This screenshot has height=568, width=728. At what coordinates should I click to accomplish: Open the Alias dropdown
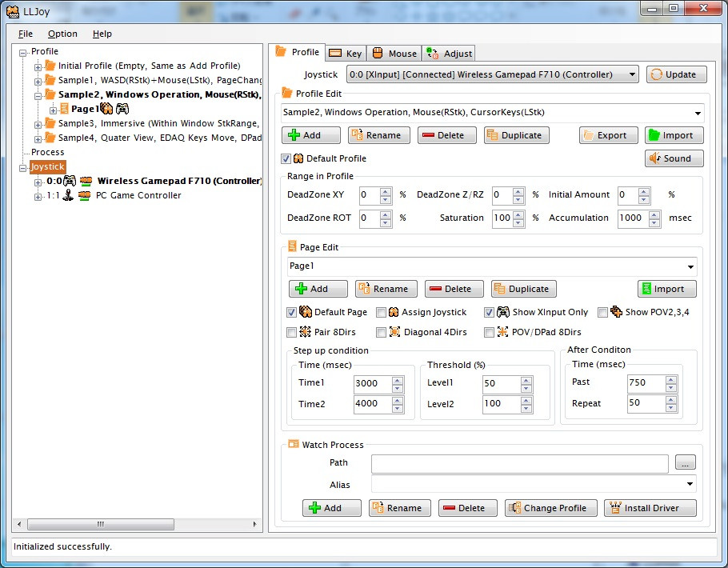click(690, 484)
